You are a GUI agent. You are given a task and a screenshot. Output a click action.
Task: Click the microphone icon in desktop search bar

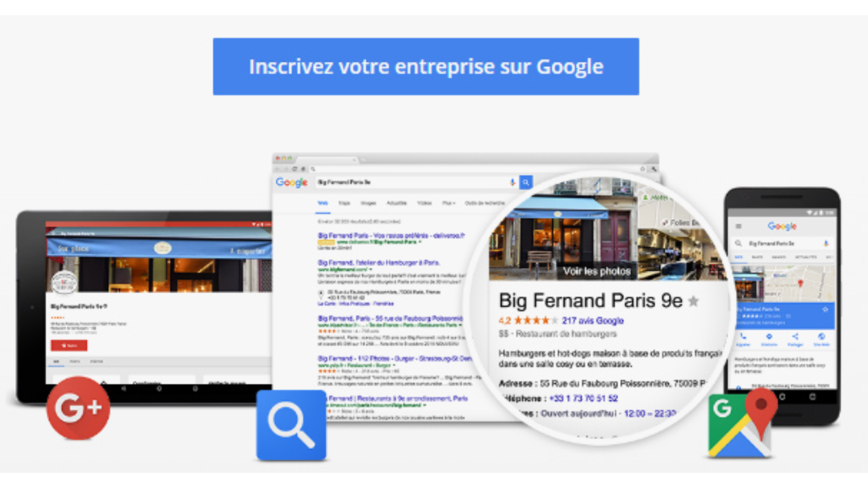click(x=513, y=182)
